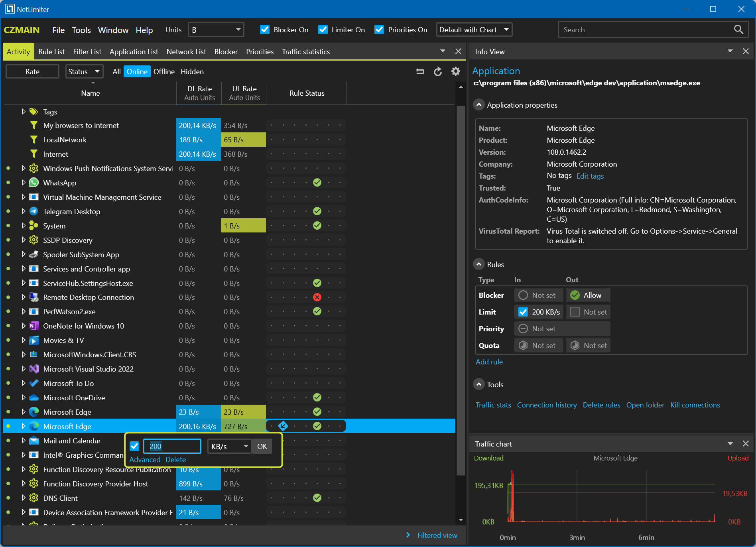Click the red blocked icon for Remote Desktop Connection
This screenshot has width=756, height=547.
point(317,297)
